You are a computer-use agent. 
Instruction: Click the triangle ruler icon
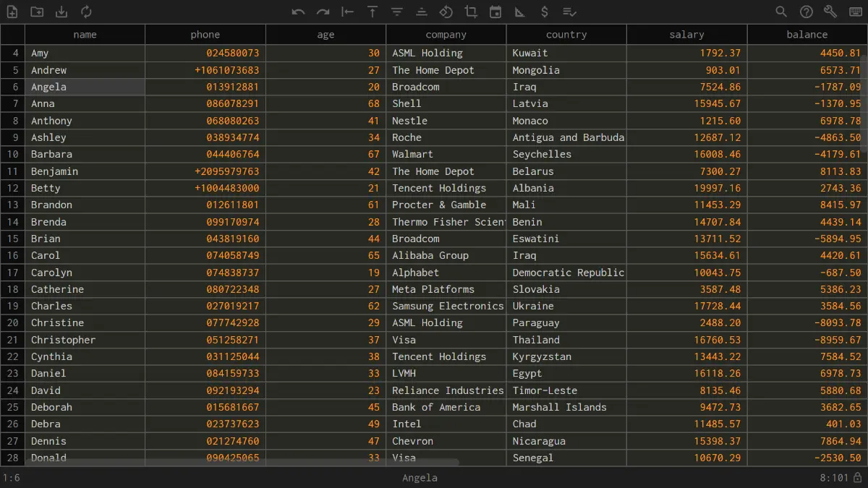[x=520, y=12]
